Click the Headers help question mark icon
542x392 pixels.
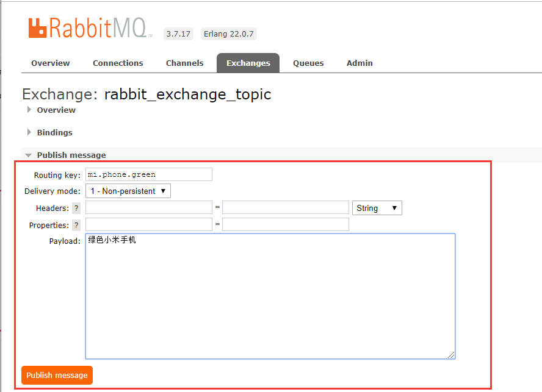76,208
